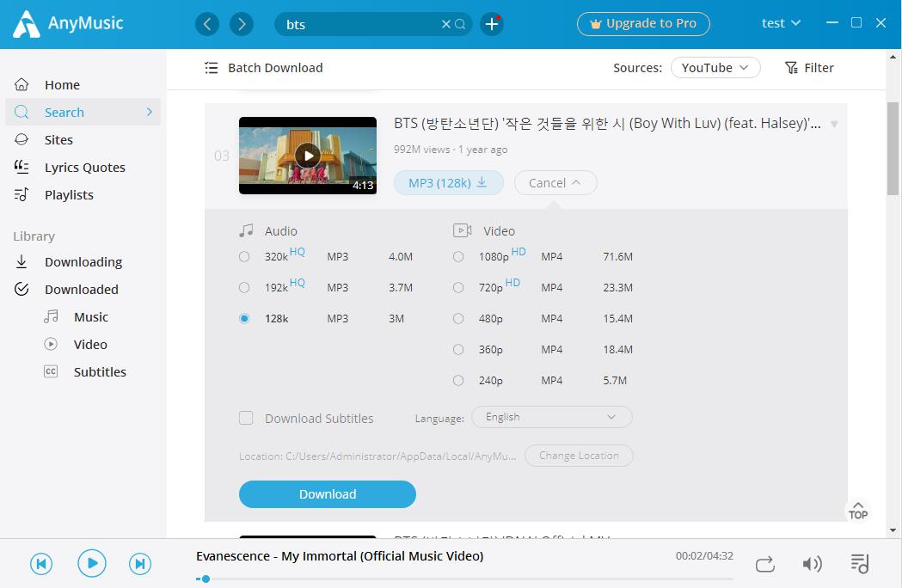
Task: Select 320k MP3 audio quality
Action: 244,256
